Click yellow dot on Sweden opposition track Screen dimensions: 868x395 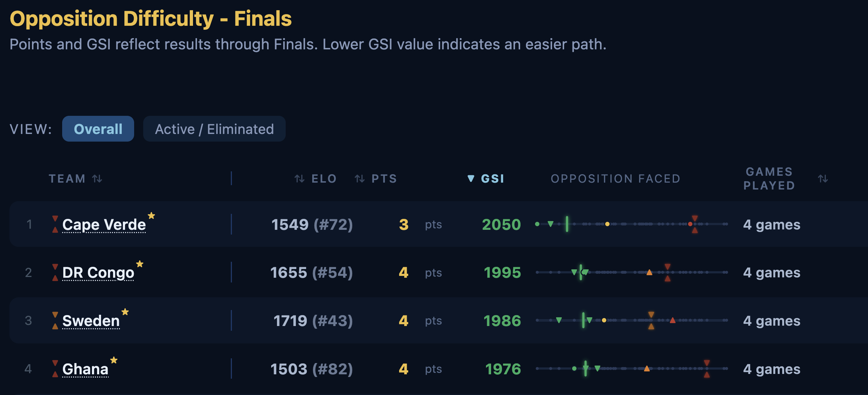click(604, 320)
